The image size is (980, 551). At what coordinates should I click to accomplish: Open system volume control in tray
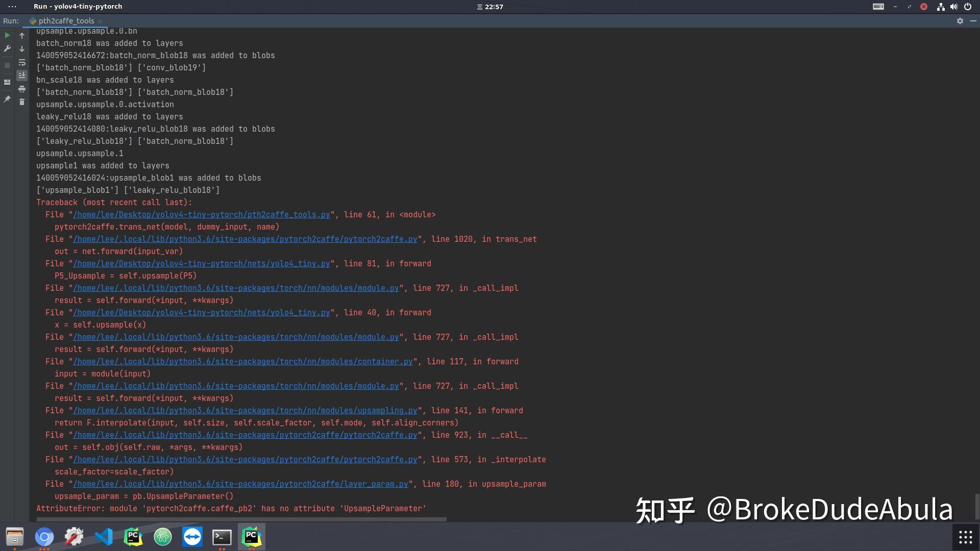click(x=953, y=7)
